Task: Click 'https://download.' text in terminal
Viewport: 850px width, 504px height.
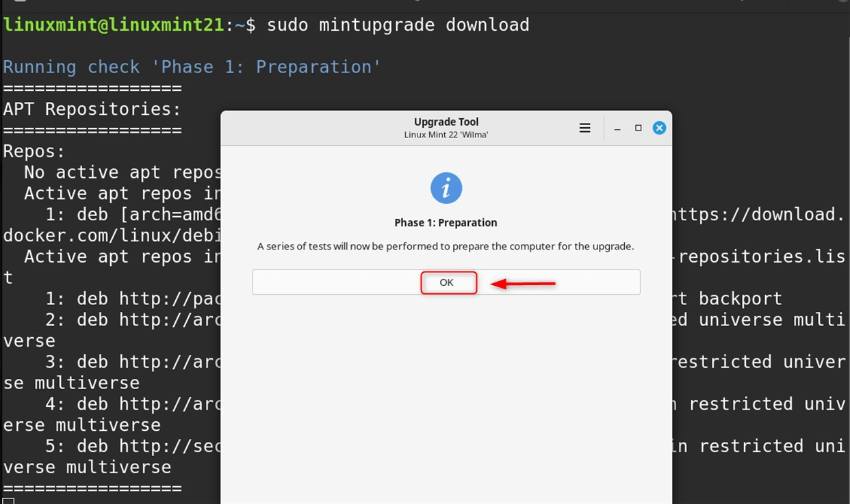Action: pos(759,215)
